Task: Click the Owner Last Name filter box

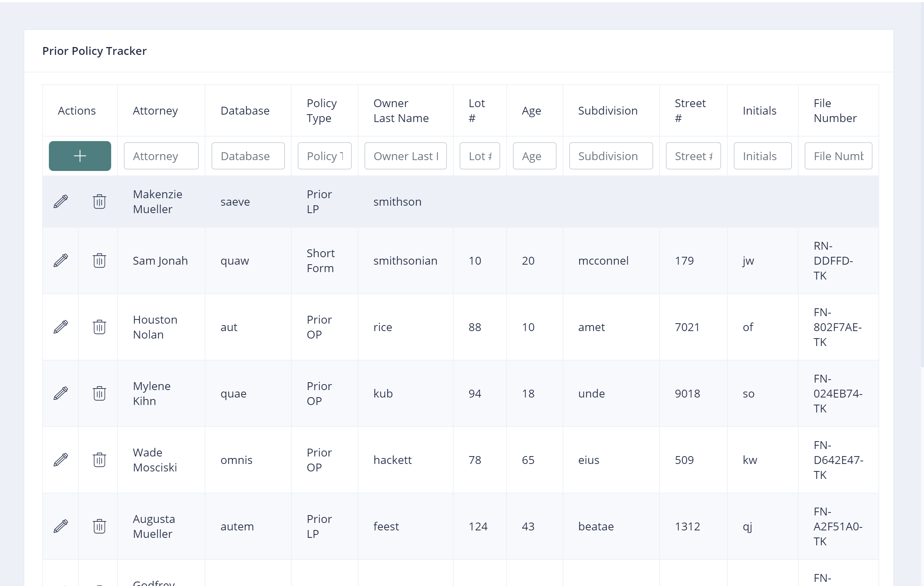Action: pyautogui.click(x=405, y=156)
